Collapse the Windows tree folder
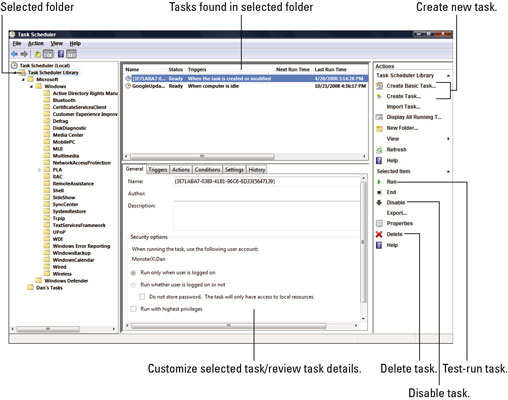Viewport: 508px width, 400px height. [31, 87]
